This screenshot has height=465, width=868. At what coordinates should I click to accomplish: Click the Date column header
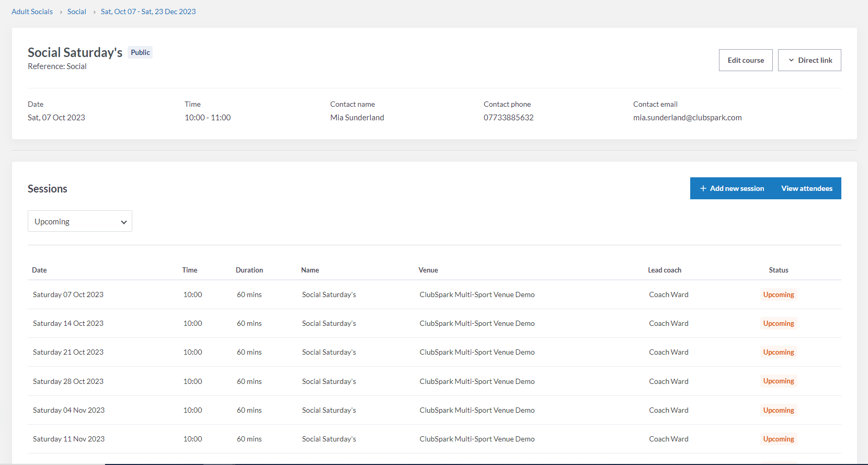[x=39, y=270]
